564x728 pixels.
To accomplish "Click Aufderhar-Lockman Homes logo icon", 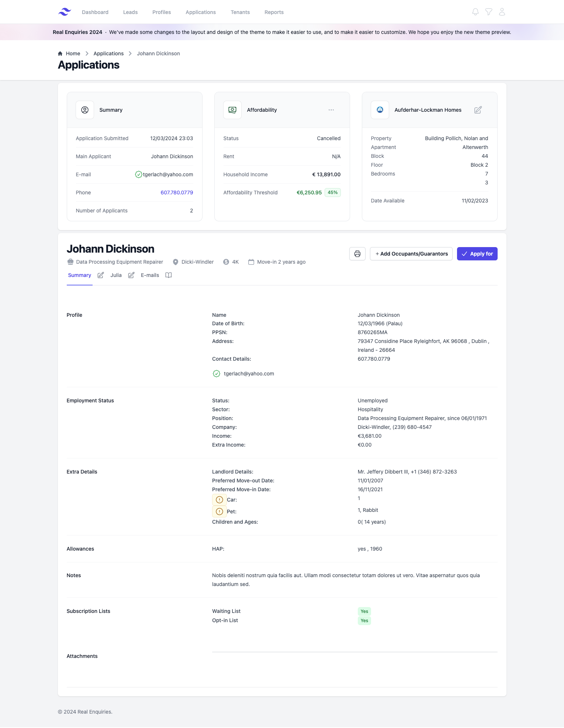I will [x=380, y=110].
